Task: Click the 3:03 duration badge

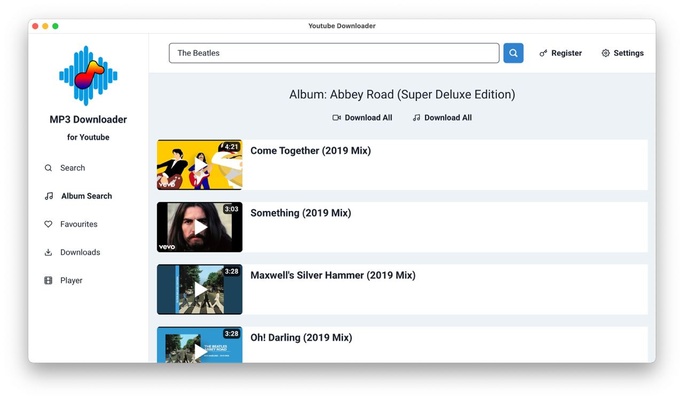Action: (232, 209)
